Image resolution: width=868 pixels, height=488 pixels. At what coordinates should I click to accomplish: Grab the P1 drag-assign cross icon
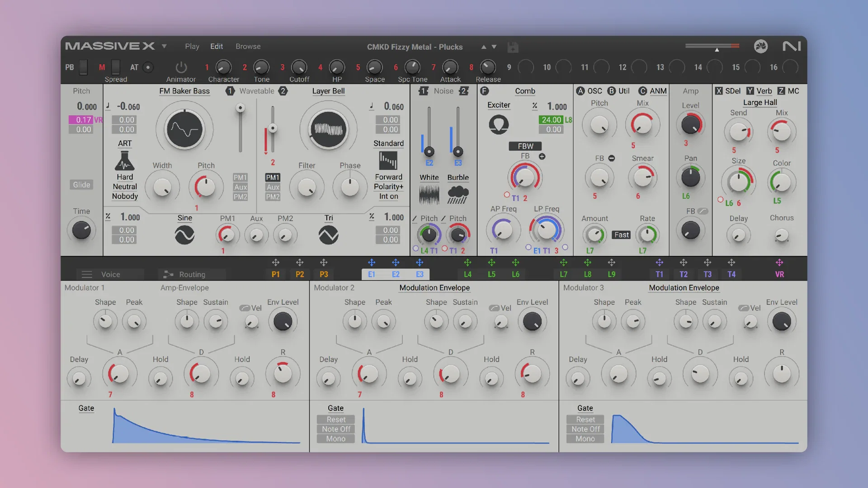(x=275, y=263)
